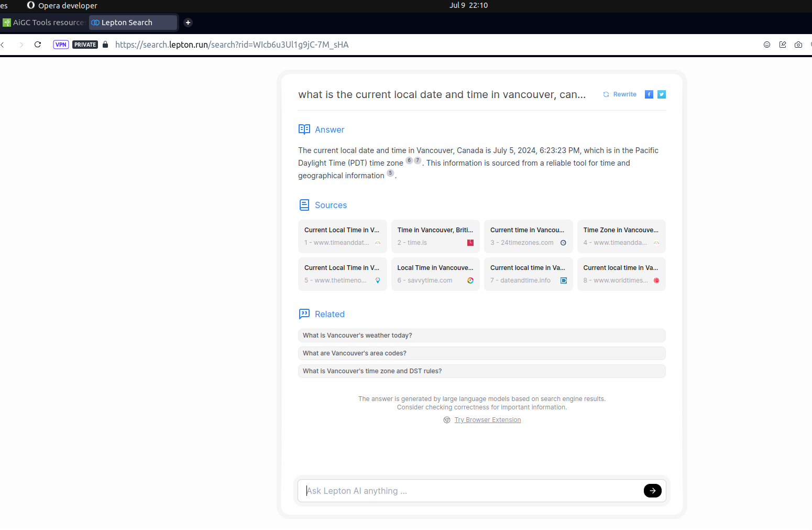Ask about Vancouver's area codes
The height and width of the screenshot is (530, 812).
click(482, 353)
